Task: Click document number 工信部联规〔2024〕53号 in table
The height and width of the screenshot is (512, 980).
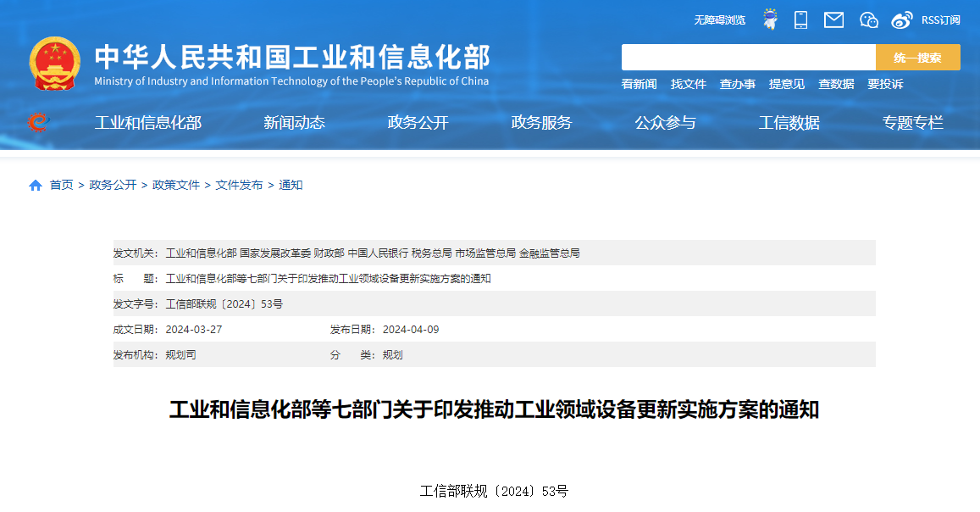Action: point(224,303)
